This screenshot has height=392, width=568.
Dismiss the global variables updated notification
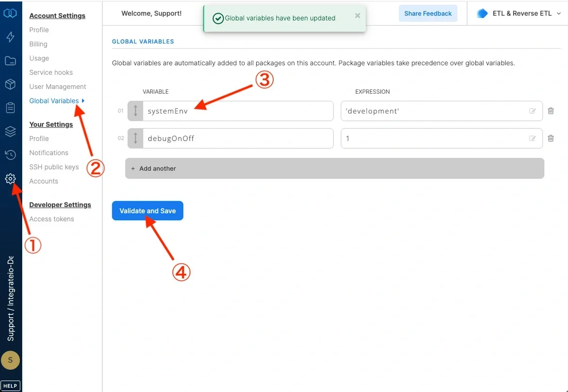tap(357, 16)
